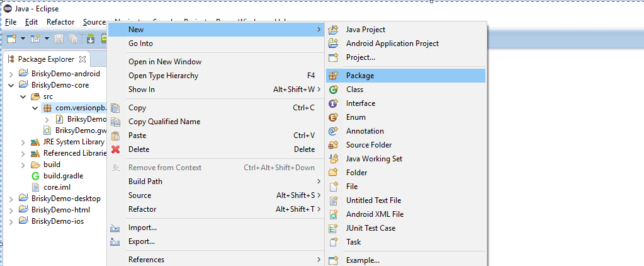
Task: Collapse the BriskyDemo-core project
Action: [11, 86]
